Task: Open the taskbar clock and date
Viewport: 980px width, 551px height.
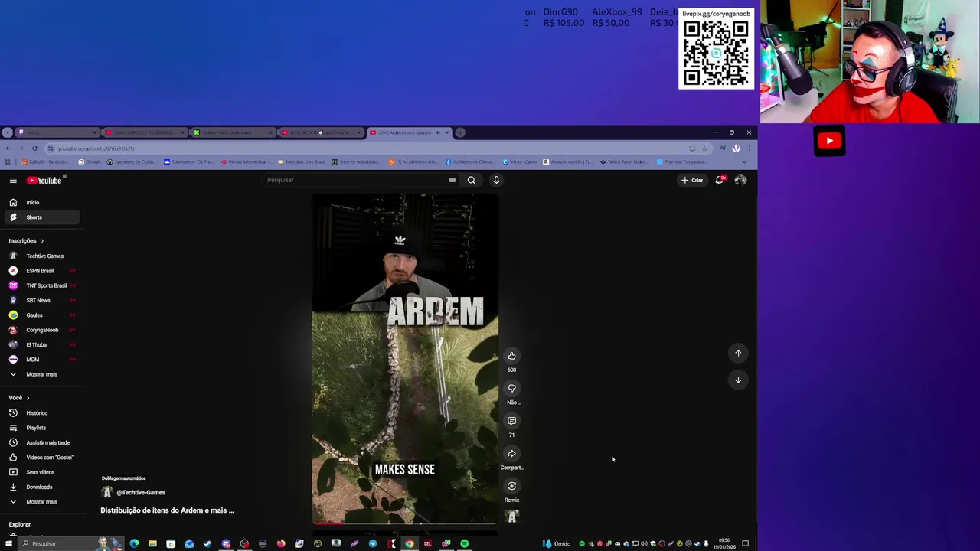Action: tap(724, 543)
